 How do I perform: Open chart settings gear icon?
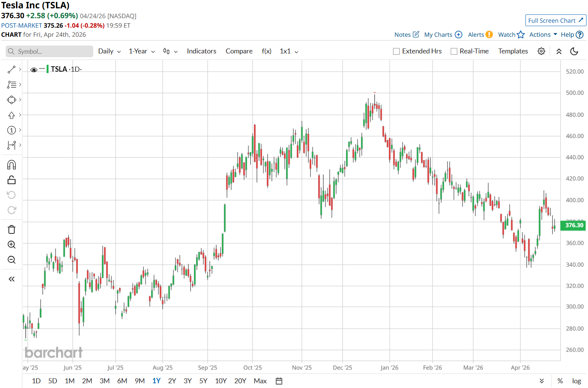[x=541, y=51]
